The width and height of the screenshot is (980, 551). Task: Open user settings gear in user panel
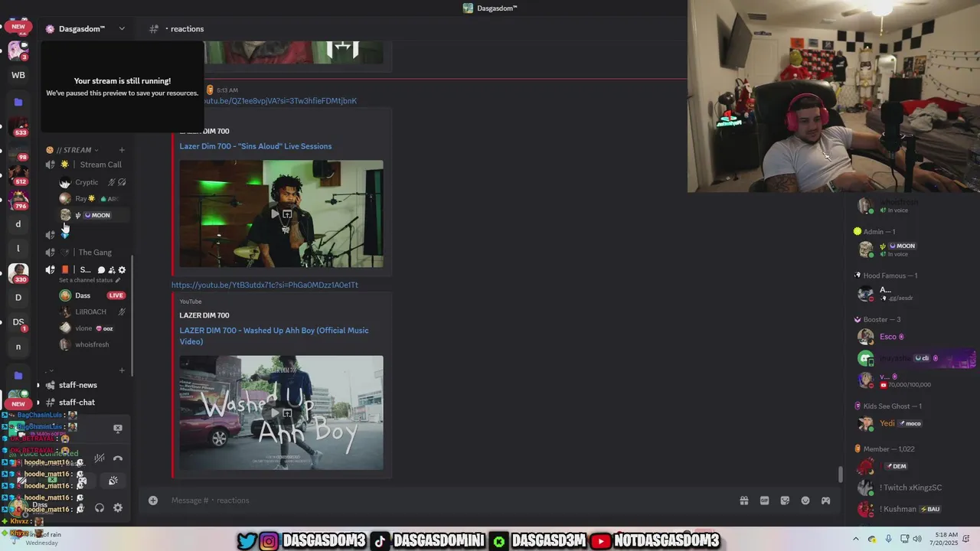[118, 507]
